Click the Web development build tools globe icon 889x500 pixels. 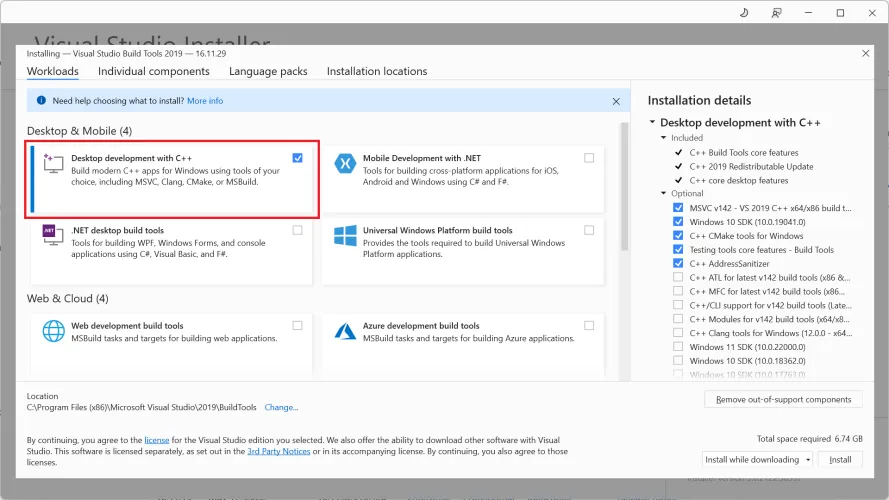53,331
